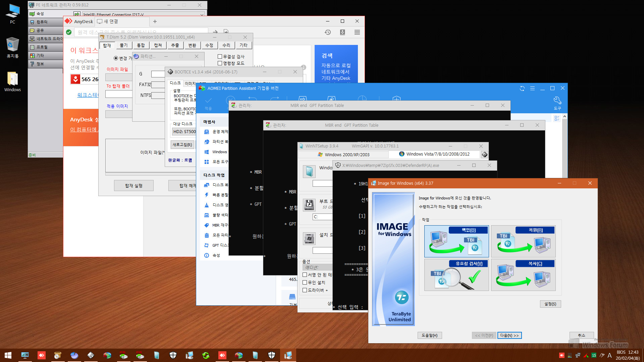Choose the 복사(C) copy operation
The image size is (644, 362).
(x=523, y=275)
